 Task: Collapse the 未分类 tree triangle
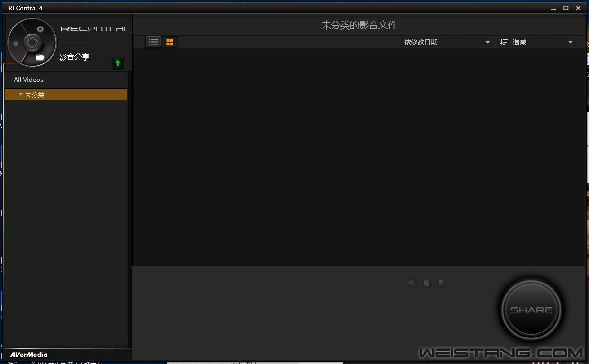(20, 95)
